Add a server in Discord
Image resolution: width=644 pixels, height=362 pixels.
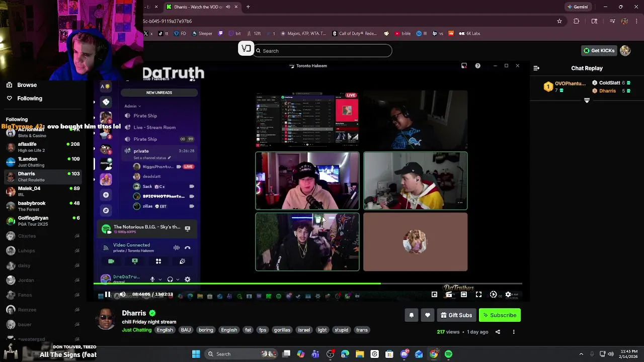coord(106,195)
